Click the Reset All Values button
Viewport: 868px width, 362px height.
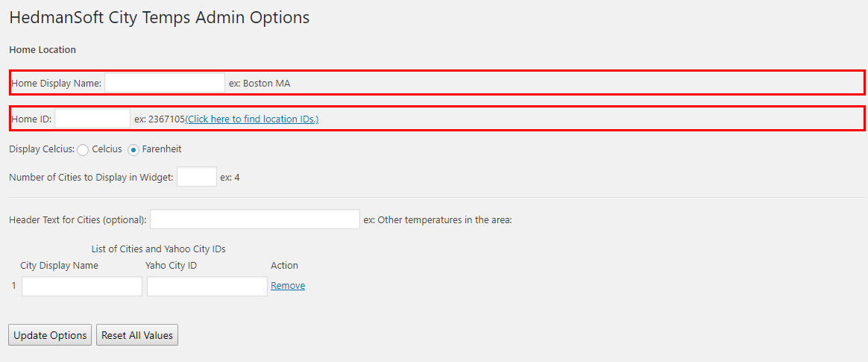pyautogui.click(x=137, y=335)
